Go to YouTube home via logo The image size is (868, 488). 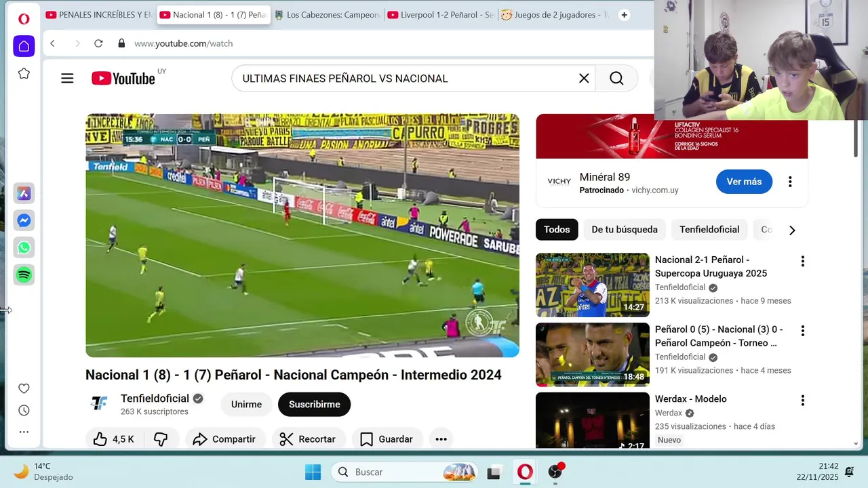123,79
